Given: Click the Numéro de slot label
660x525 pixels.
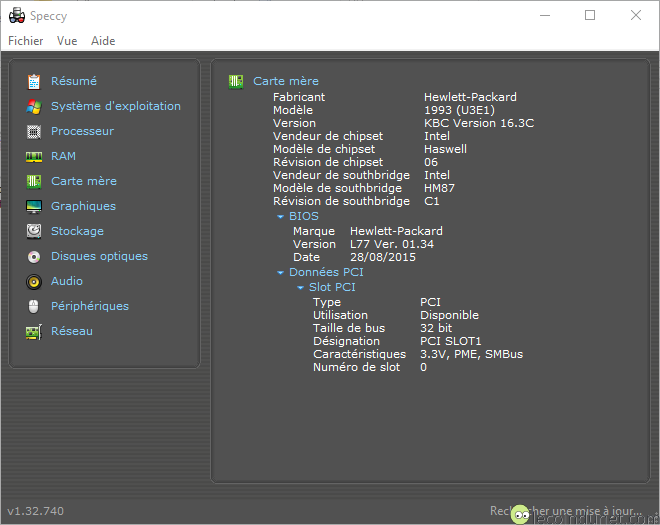Looking at the screenshot, I should click(356, 367).
